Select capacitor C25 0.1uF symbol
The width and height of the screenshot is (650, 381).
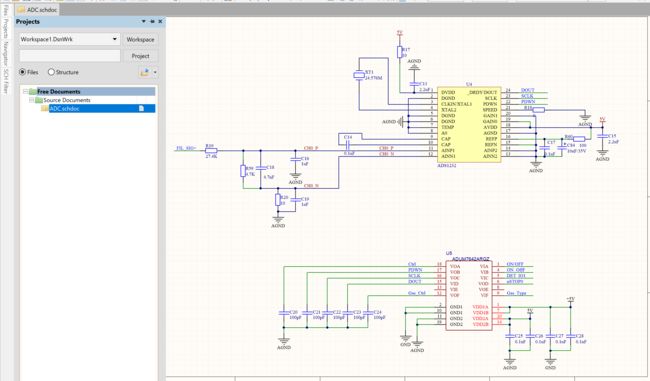point(509,336)
